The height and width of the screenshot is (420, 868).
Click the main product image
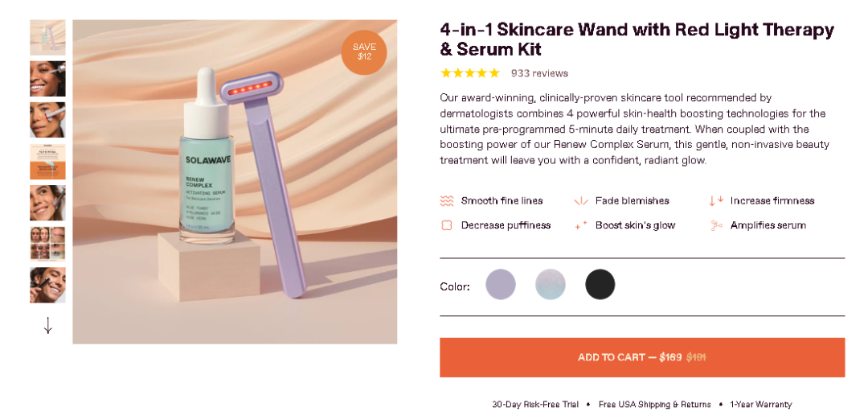point(235,182)
